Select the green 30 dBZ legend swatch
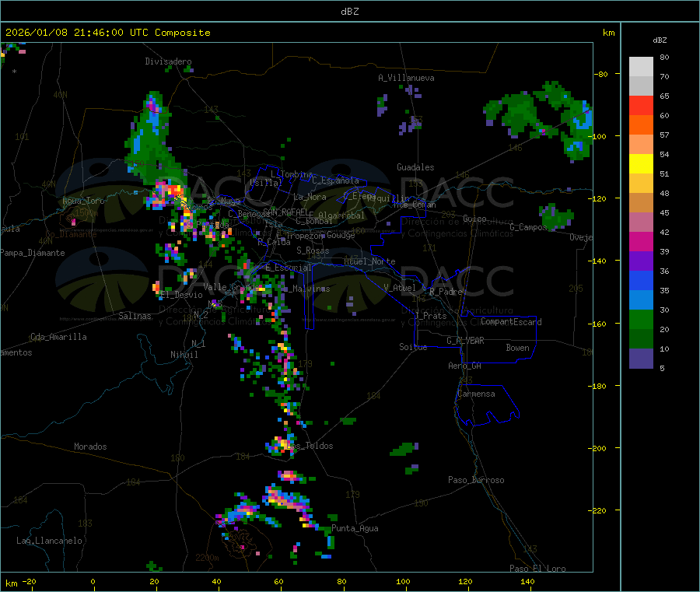 coord(641,319)
